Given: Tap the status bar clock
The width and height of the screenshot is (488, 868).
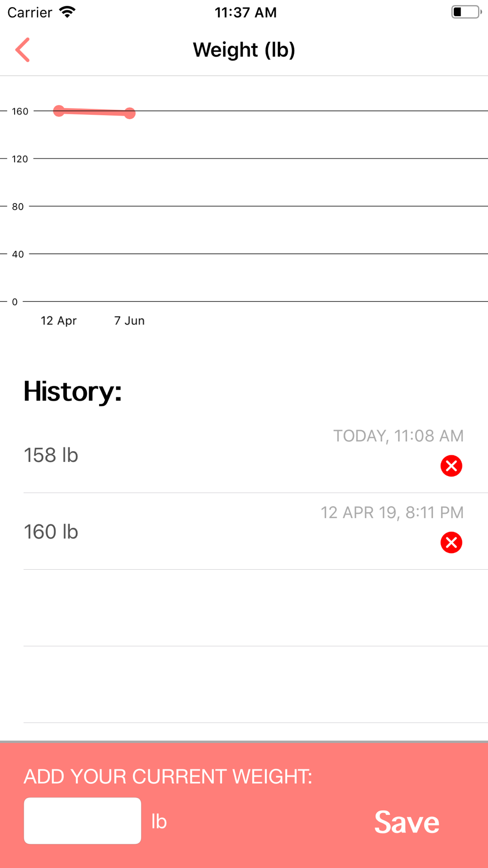Looking at the screenshot, I should pyautogui.click(x=245, y=13).
